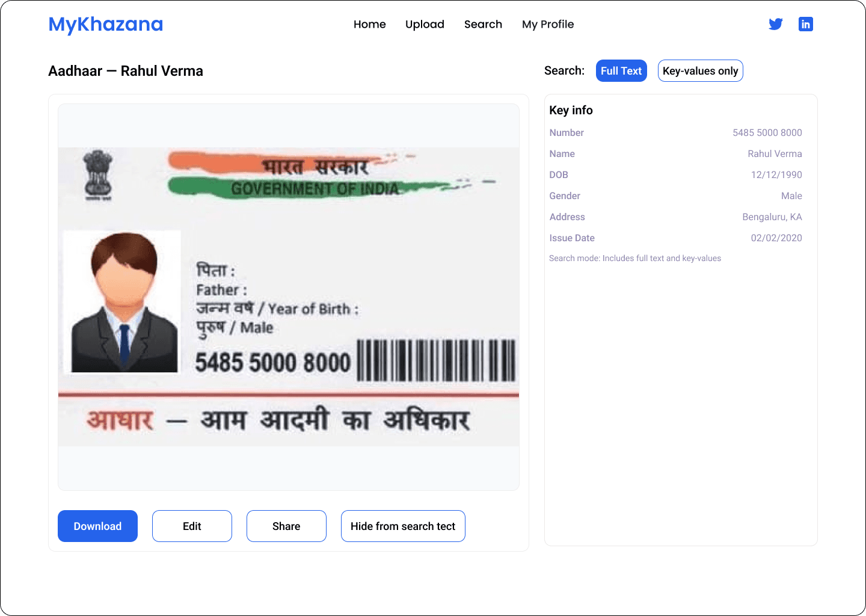
Task: Open the Aadhaar card image preview
Action: pyautogui.click(x=289, y=297)
